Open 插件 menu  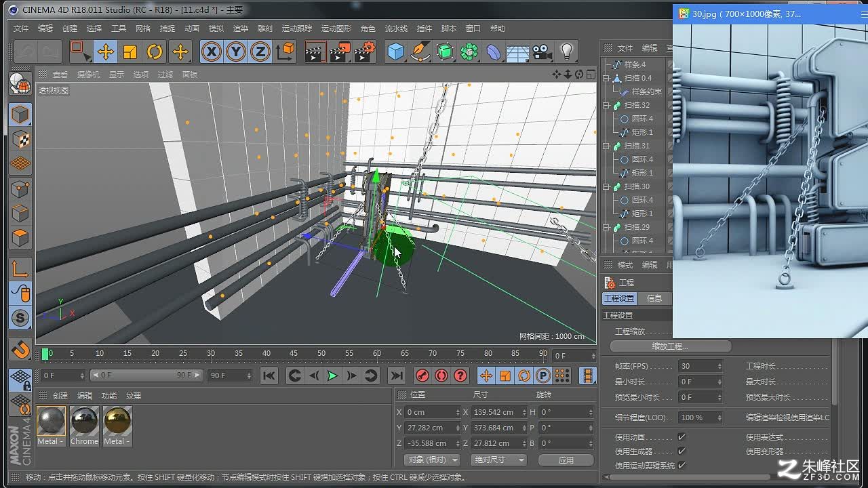pyautogui.click(x=425, y=28)
